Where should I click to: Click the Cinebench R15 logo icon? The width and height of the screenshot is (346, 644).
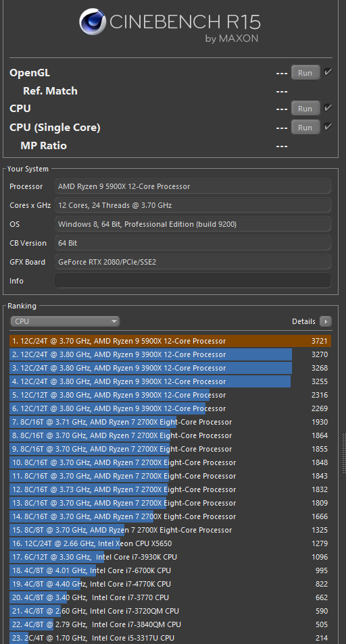93,22
